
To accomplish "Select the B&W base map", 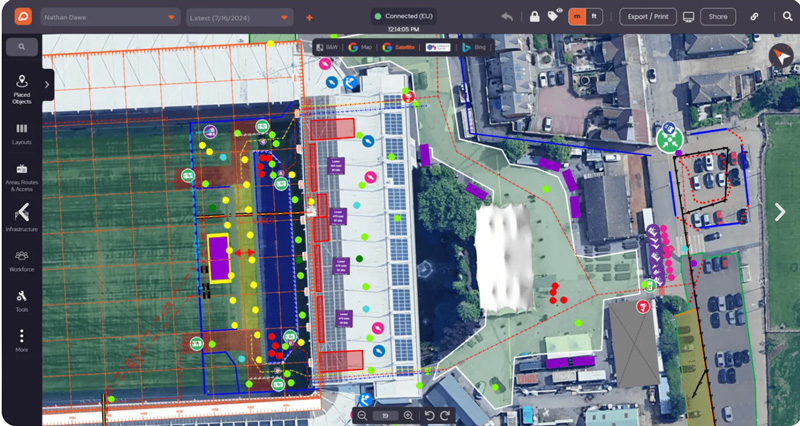I will [x=327, y=47].
